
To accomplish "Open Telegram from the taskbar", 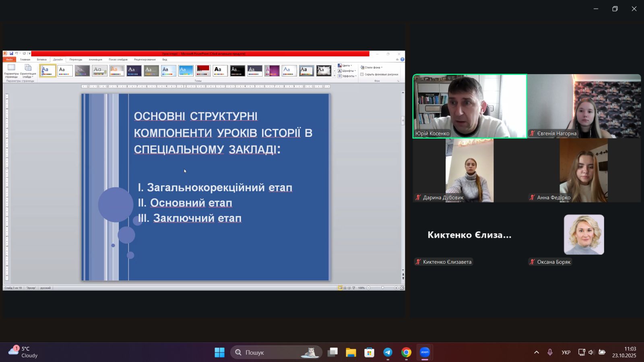I will [x=388, y=352].
